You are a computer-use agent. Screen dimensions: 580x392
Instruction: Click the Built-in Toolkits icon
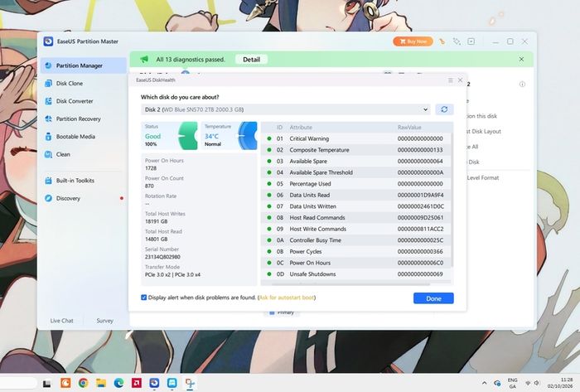click(x=48, y=181)
